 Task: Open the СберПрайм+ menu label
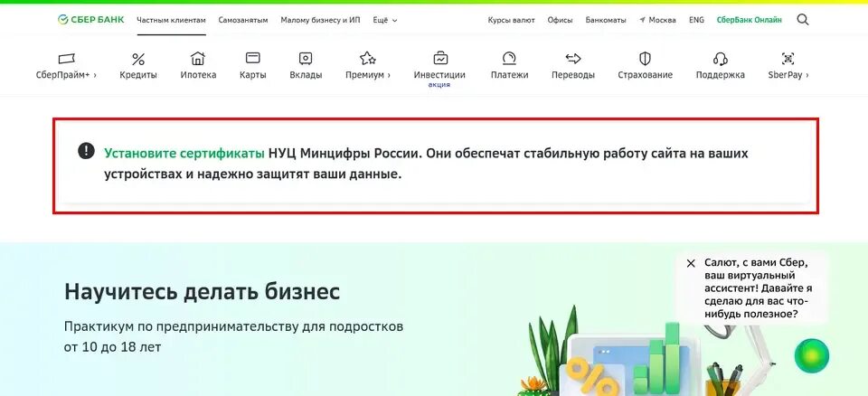pyautogui.click(x=66, y=75)
